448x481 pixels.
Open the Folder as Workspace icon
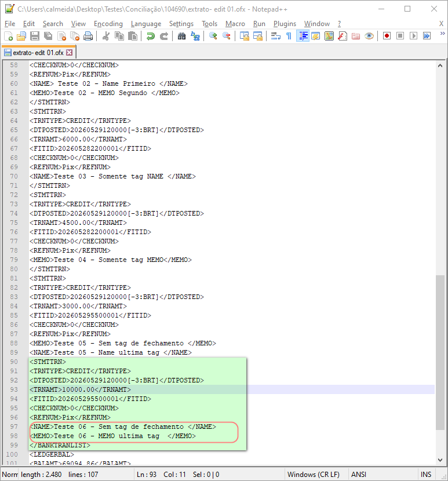click(356, 36)
